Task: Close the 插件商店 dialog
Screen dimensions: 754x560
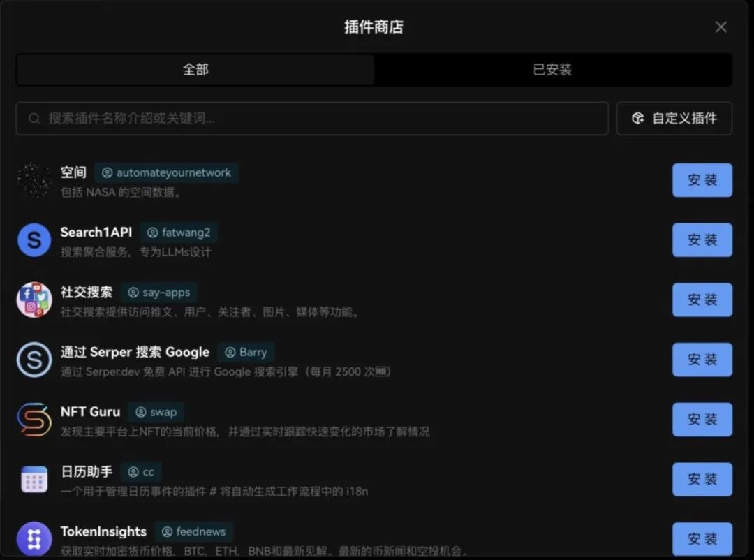Action: click(720, 27)
